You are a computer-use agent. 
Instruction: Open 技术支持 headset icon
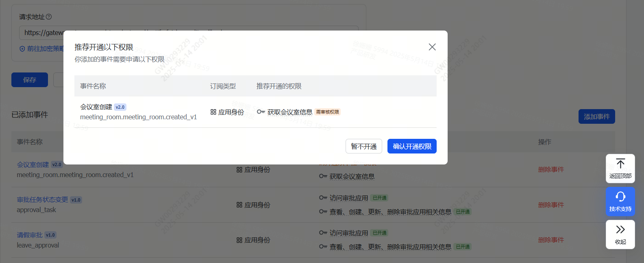(620, 197)
